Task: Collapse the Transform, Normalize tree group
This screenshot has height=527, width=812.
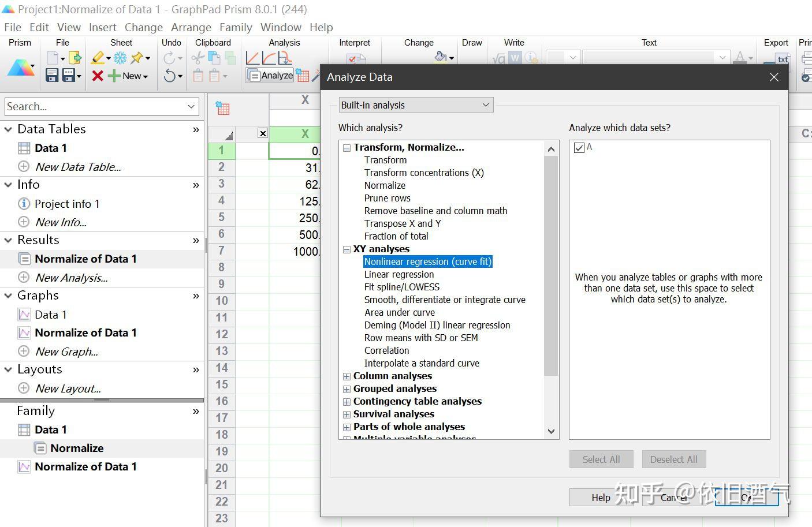Action: tap(347, 148)
